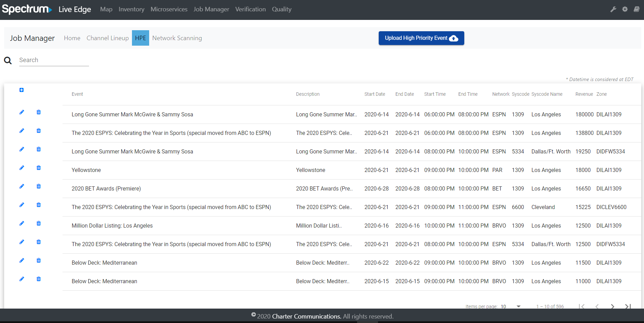Screen dimensions: 644x323
Task: Click the Description column header
Action: click(308, 94)
